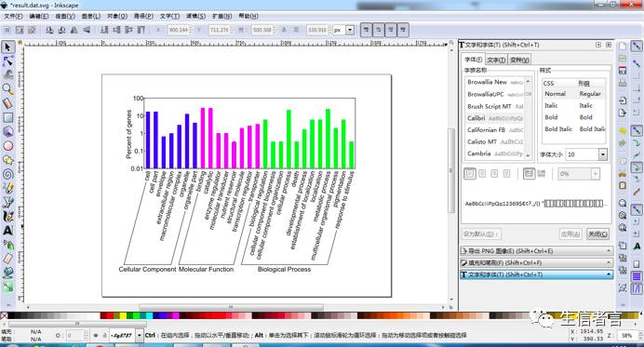The height and width of the screenshot is (347, 644).
Task: Toggle horizontal text orientation button
Action: pyautogui.click(x=529, y=174)
